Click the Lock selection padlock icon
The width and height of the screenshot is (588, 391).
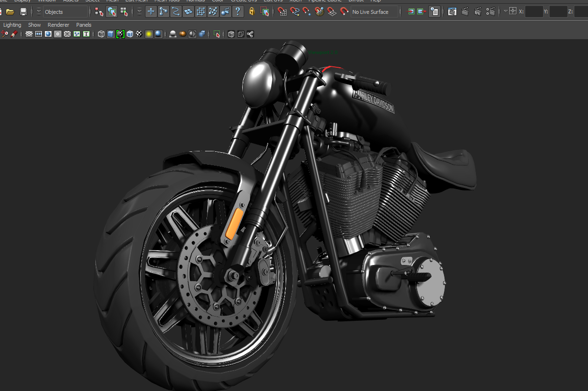[x=252, y=12]
